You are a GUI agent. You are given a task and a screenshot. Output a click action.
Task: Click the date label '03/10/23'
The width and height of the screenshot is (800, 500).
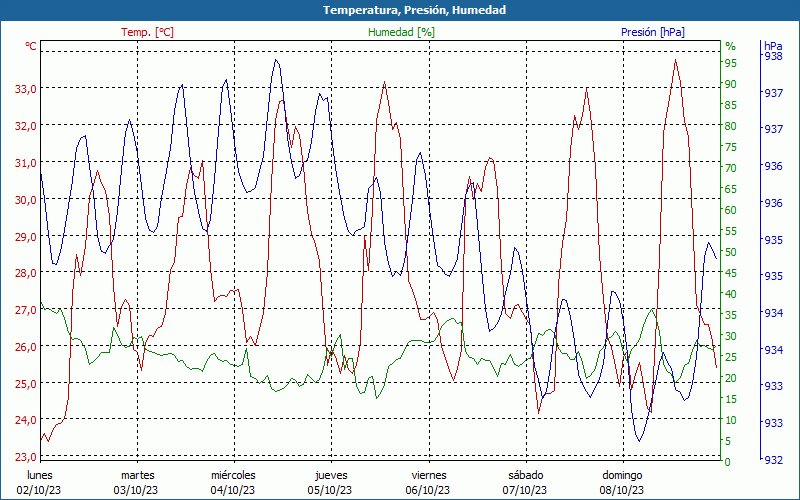136,490
